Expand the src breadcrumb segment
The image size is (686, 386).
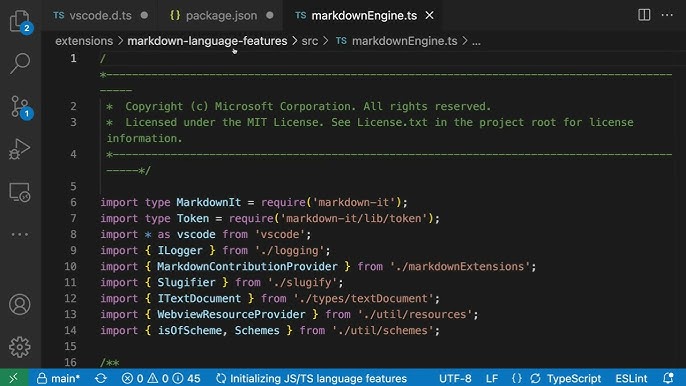(310, 41)
